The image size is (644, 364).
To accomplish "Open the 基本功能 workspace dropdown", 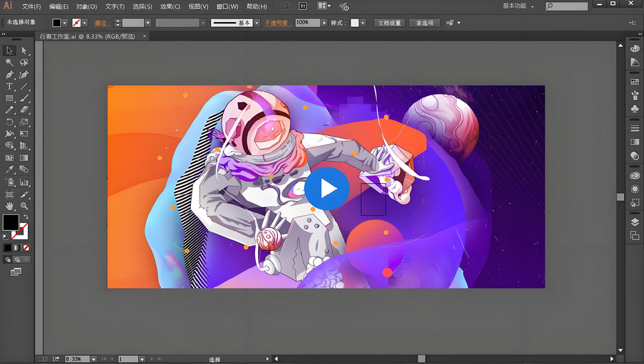I will (x=519, y=6).
